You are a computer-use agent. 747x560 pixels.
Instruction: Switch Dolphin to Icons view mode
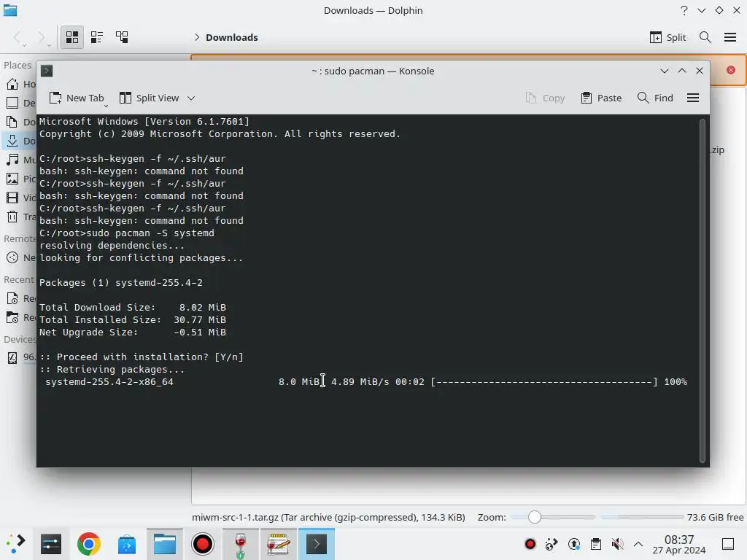pos(72,37)
